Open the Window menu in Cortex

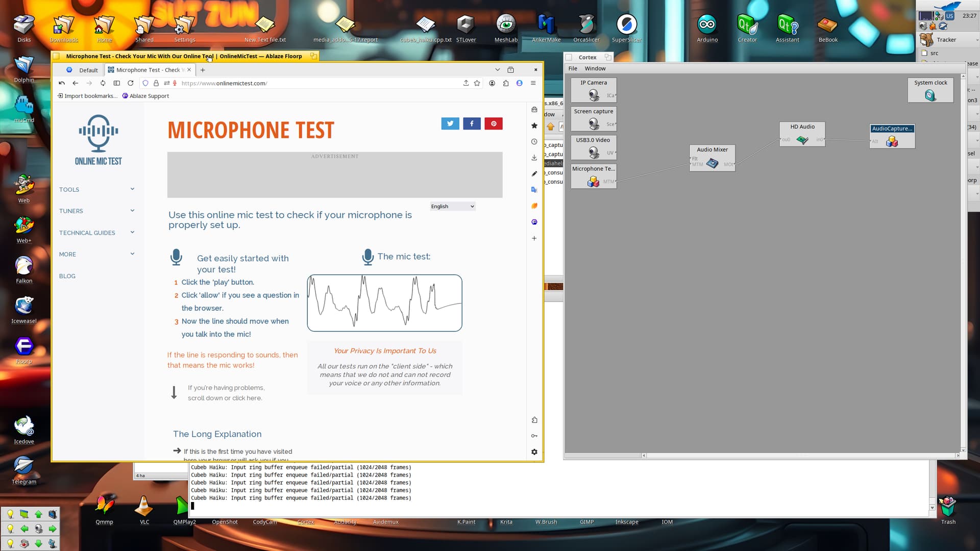pyautogui.click(x=595, y=68)
